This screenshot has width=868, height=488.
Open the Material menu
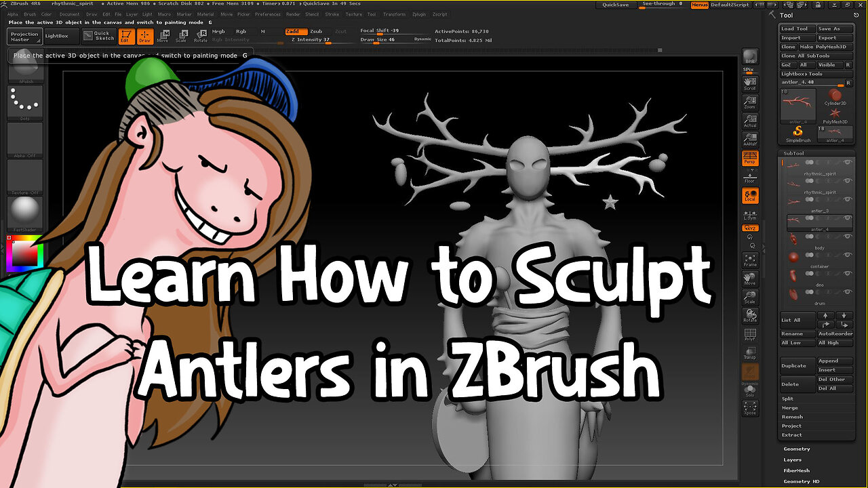(205, 14)
